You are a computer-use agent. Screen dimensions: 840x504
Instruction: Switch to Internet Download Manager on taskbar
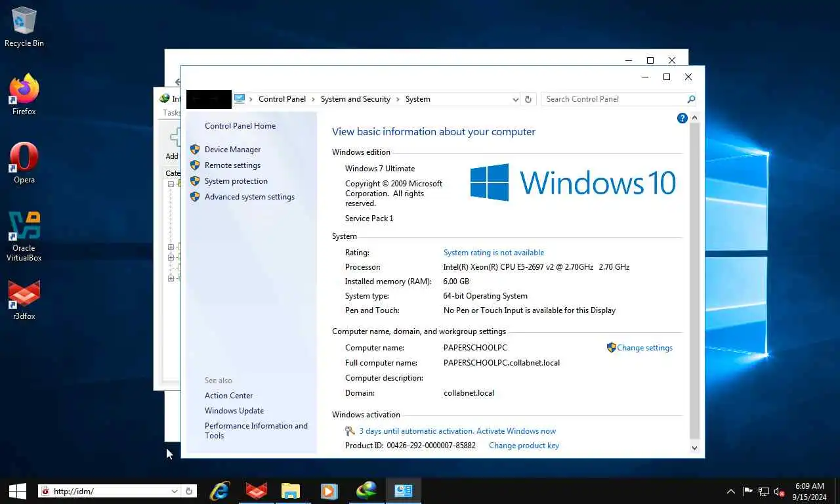[x=366, y=491]
